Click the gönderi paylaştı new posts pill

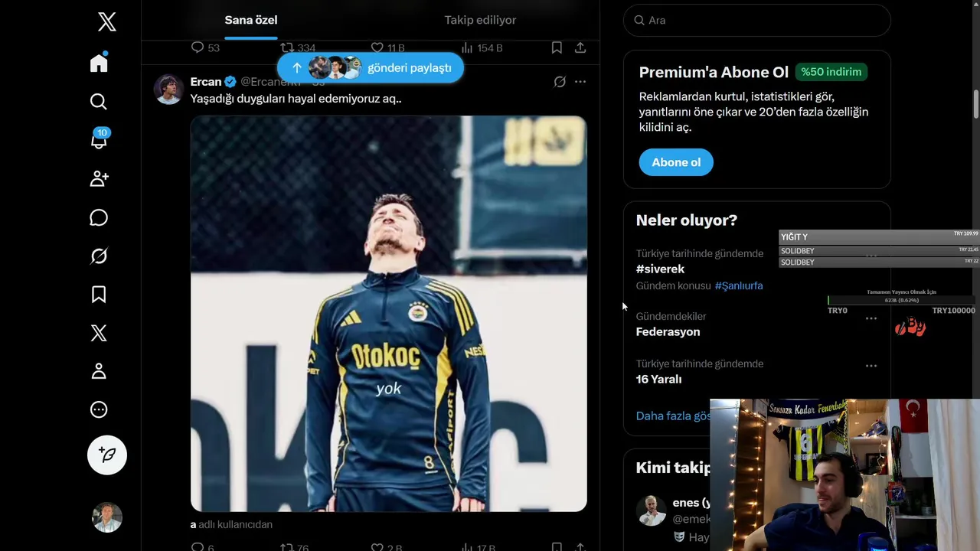pyautogui.click(x=371, y=68)
